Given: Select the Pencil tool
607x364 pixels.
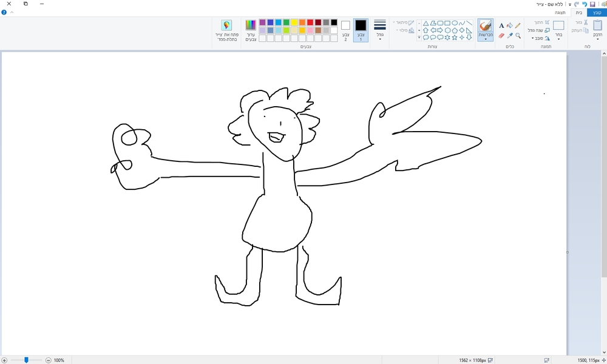Looking at the screenshot, I should pyautogui.click(x=518, y=25).
